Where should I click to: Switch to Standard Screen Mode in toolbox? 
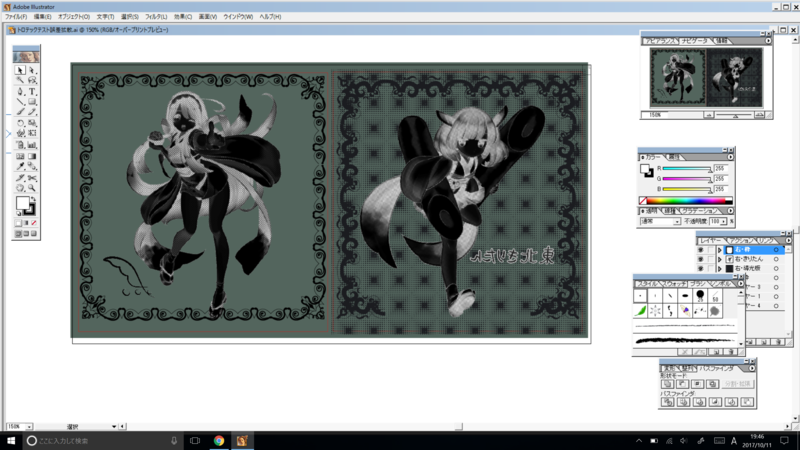18,234
